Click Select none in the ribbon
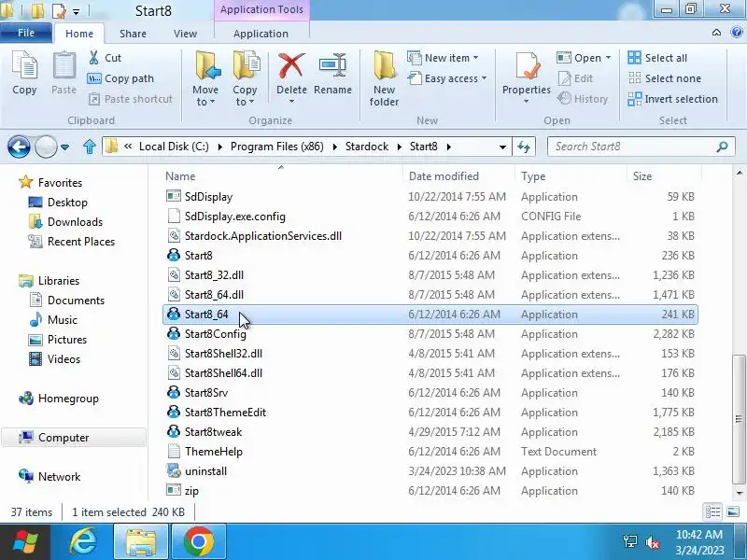The width and height of the screenshot is (747, 560). point(665,78)
